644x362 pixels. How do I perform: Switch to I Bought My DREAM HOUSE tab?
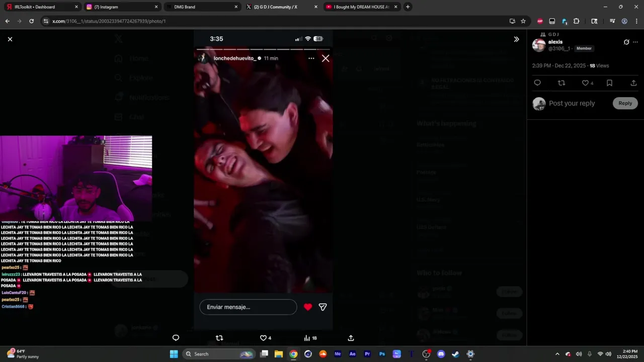click(x=361, y=7)
